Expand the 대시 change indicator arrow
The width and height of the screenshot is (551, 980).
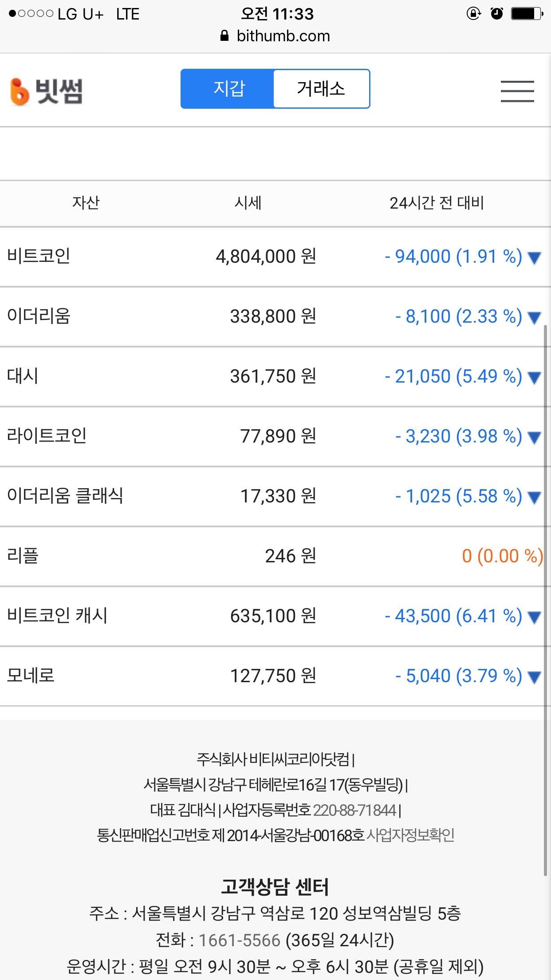(534, 378)
